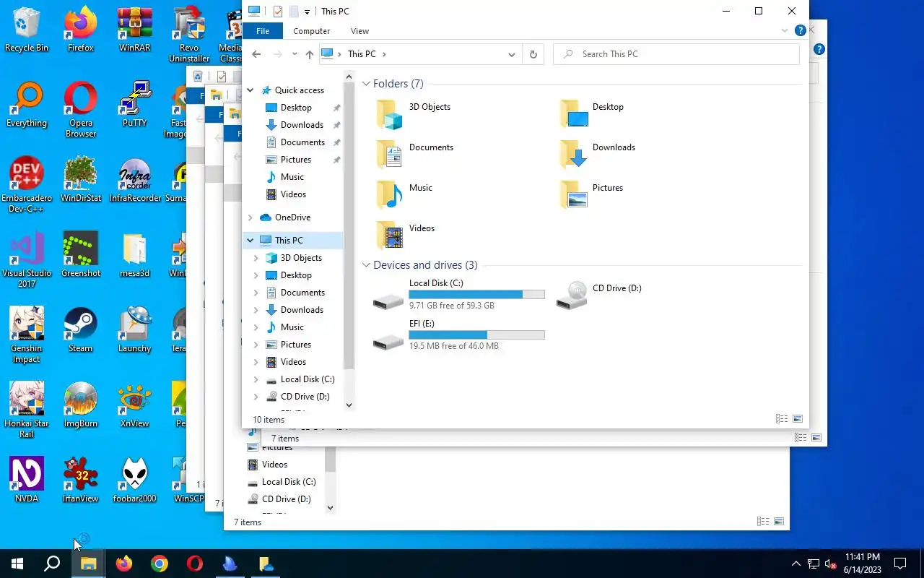Expand the ribbon with the chevron
924x578 pixels.
(785, 31)
